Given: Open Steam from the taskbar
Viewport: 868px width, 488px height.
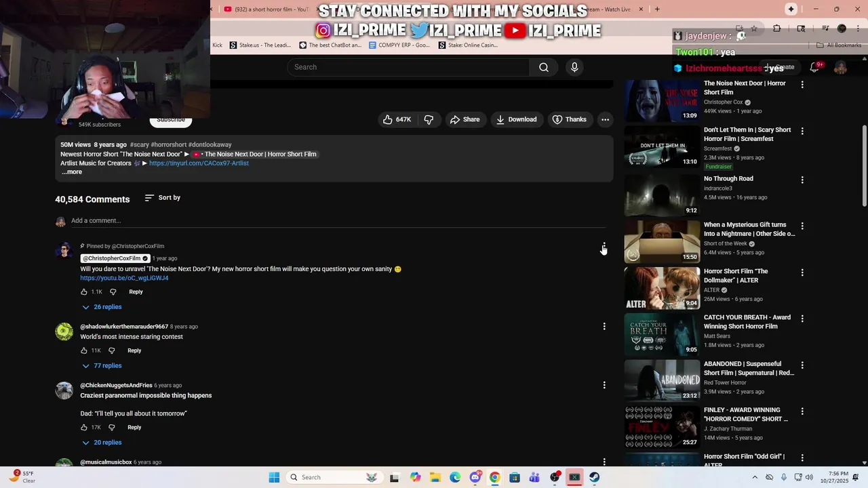Looking at the screenshot, I should (594, 477).
